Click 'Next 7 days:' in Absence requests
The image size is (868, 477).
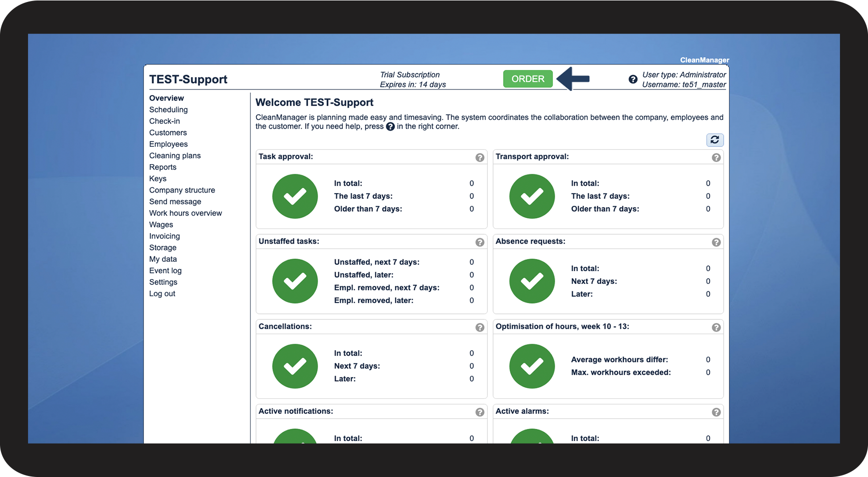pos(594,281)
